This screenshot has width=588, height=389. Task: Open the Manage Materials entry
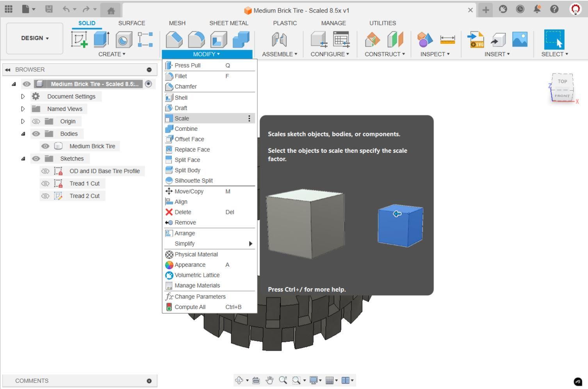(210, 286)
